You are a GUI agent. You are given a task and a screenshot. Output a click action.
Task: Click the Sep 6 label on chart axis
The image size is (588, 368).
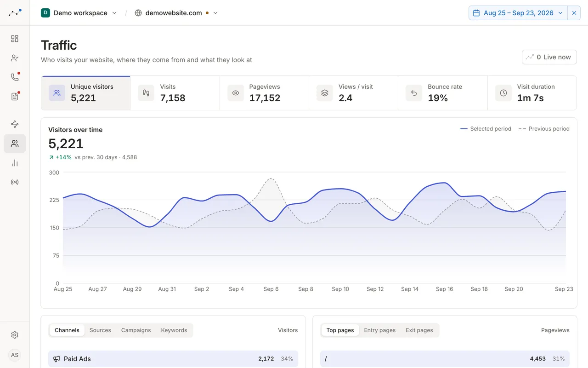(271, 289)
